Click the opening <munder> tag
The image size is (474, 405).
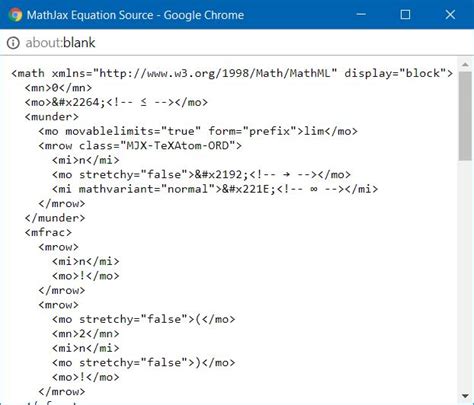pyautogui.click(x=52, y=117)
